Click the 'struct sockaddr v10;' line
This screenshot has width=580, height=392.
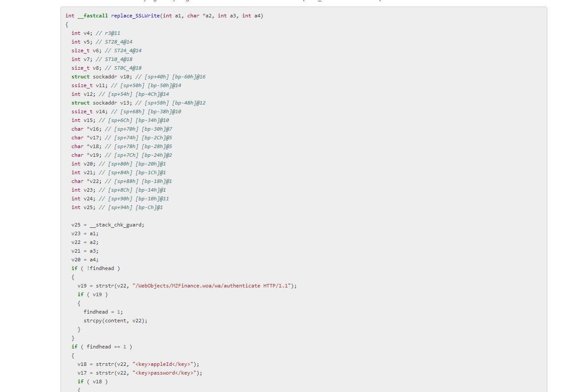[x=138, y=77]
